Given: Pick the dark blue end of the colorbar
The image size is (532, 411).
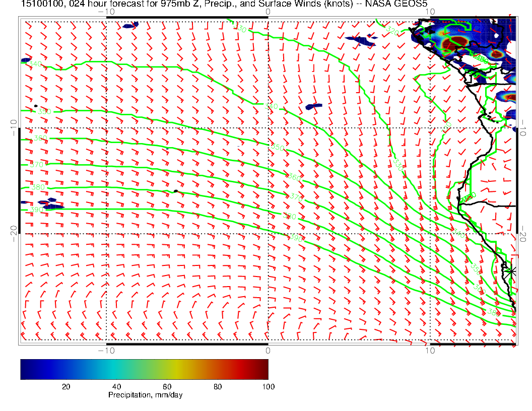Looking at the screenshot, I should pyautogui.click(x=26, y=369).
